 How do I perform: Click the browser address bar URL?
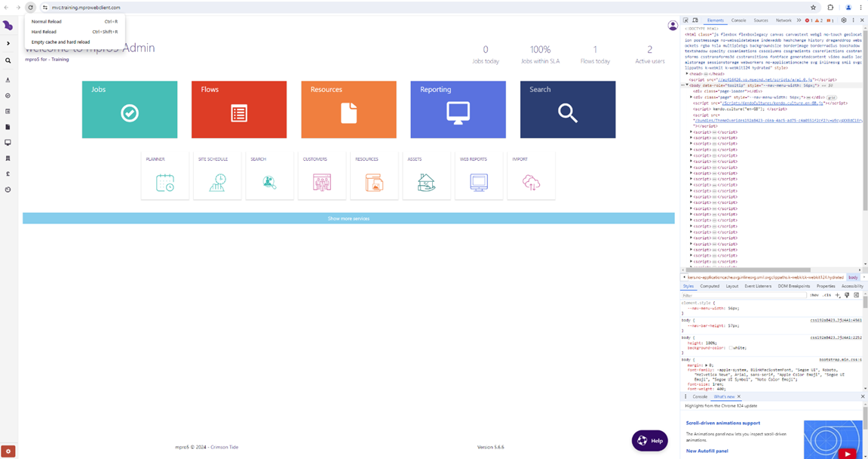[x=87, y=8]
